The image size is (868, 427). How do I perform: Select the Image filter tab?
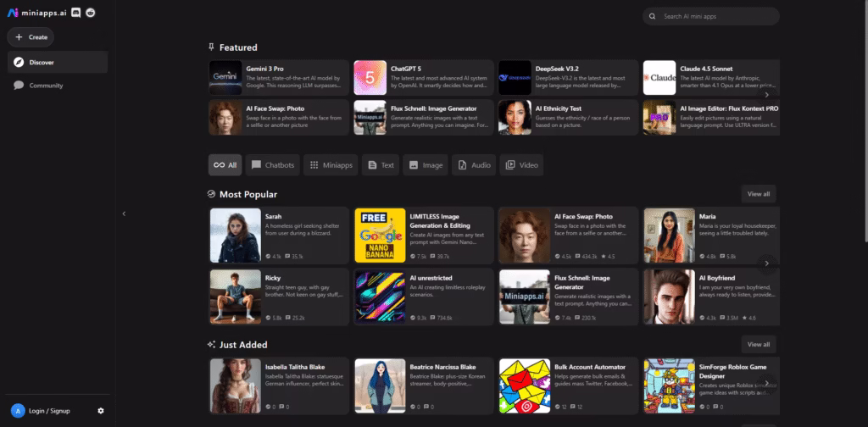click(426, 165)
